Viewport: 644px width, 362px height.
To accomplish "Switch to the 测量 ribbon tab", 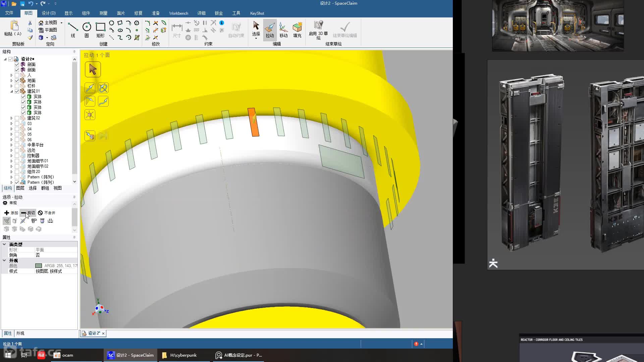I will click(x=103, y=13).
